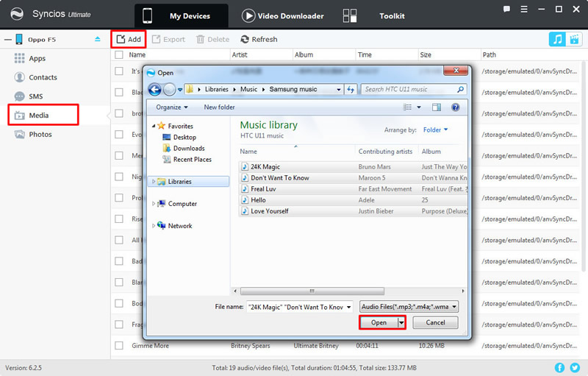
Task: Close the Open dialog
Action: 456,70
